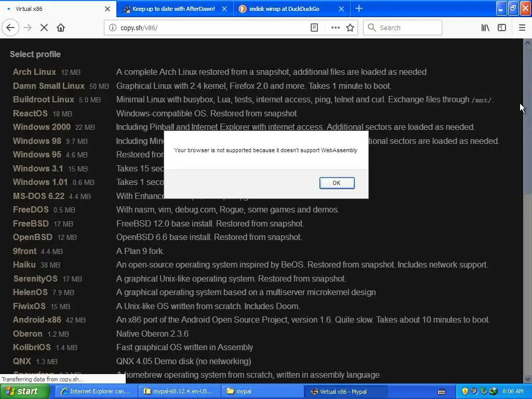The height and width of the screenshot is (399, 532).
Task: Click the 8:06 AM system clock
Action: point(513,391)
